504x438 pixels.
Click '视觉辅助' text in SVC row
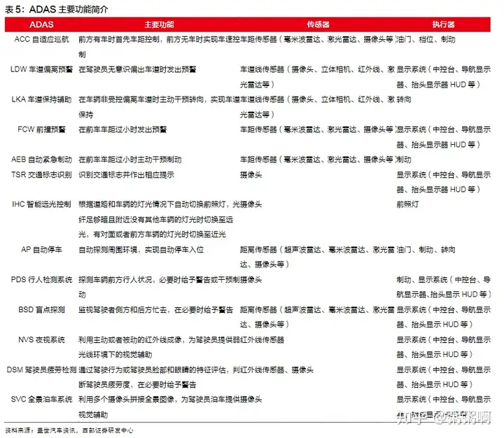click(93, 414)
